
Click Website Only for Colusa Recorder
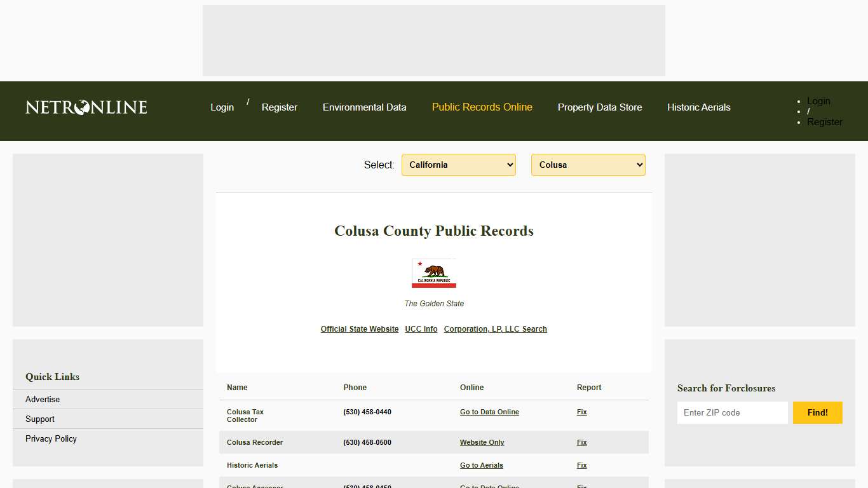[x=482, y=442]
